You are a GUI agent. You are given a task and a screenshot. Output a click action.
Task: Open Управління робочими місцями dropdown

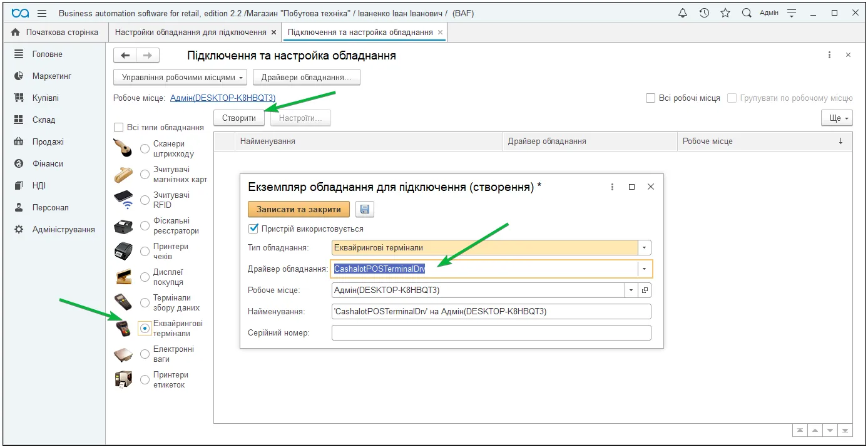coord(180,78)
